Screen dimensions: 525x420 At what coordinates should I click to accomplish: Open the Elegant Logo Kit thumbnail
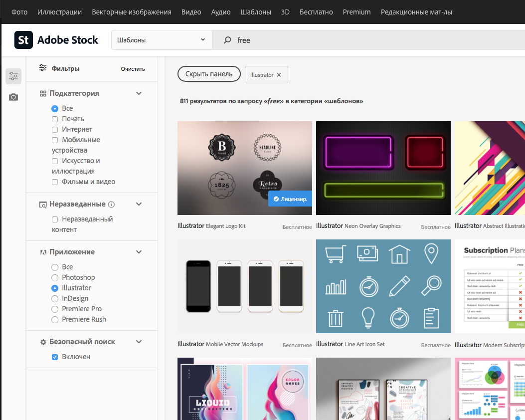click(245, 168)
